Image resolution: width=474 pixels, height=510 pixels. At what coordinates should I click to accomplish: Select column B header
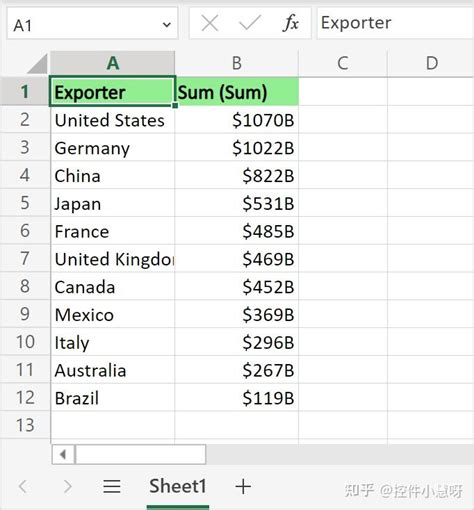[237, 63]
